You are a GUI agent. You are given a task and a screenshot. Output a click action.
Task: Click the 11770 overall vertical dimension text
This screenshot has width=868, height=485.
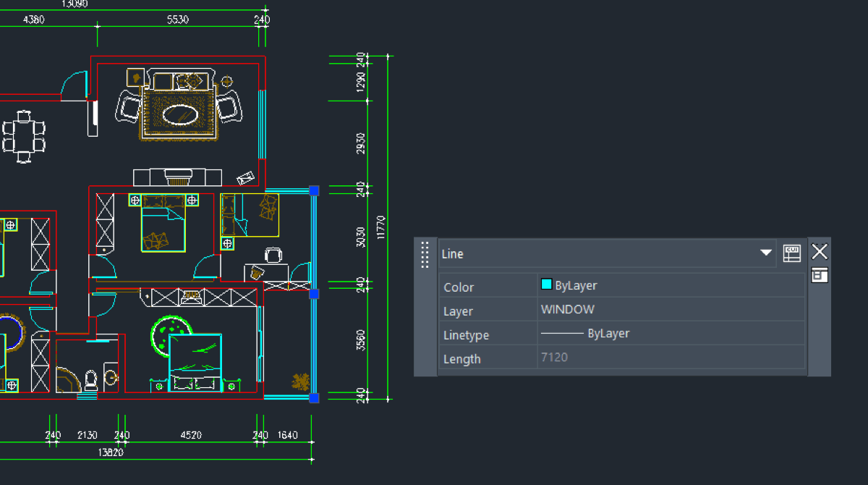point(381,227)
